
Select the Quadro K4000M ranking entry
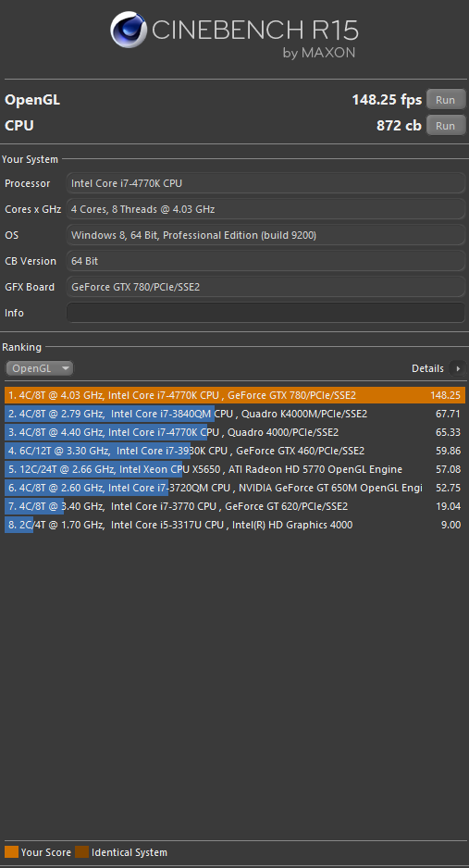pyautogui.click(x=235, y=414)
